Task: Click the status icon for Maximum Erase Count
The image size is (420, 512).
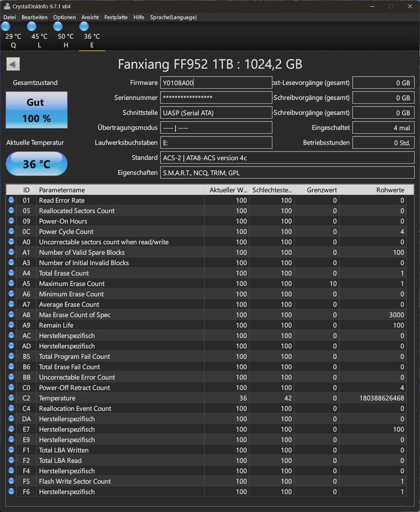Action: [x=11, y=283]
